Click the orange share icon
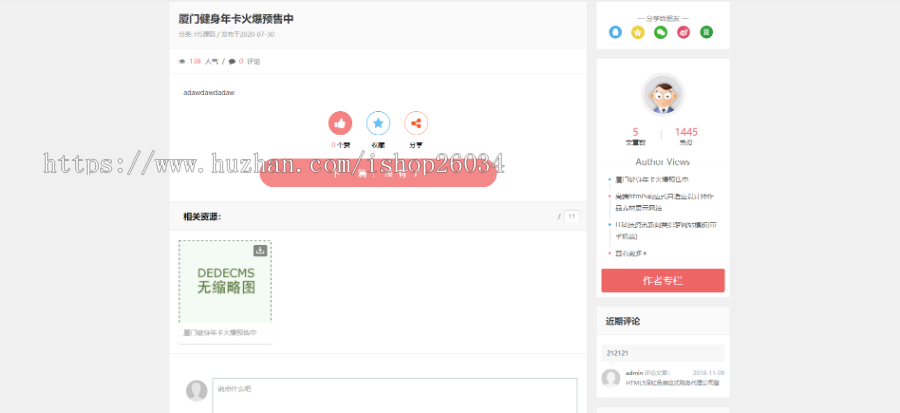This screenshot has height=413, width=900. pyautogui.click(x=416, y=123)
